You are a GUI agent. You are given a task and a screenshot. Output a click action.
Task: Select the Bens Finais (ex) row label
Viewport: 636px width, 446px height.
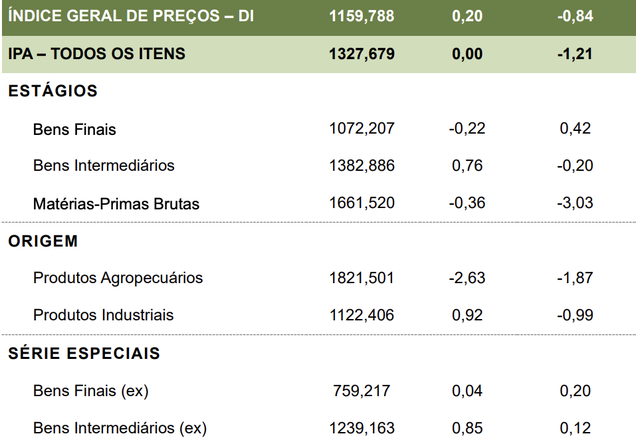coord(91,391)
